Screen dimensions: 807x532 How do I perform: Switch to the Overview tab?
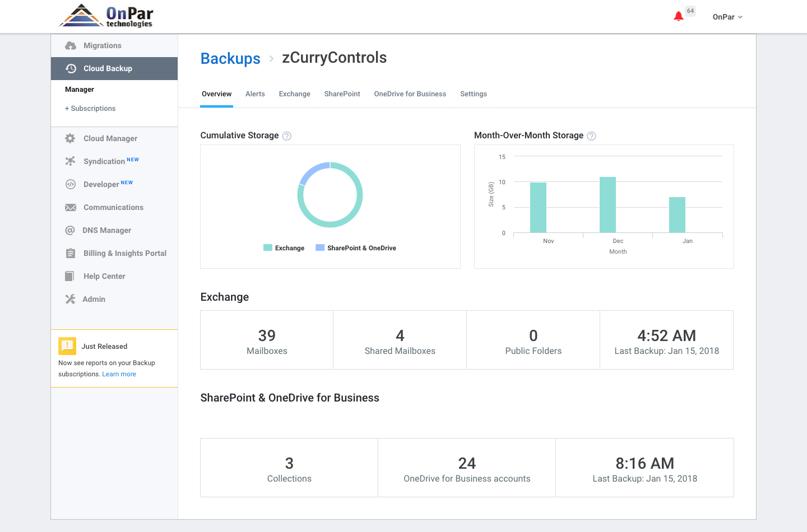click(x=217, y=94)
